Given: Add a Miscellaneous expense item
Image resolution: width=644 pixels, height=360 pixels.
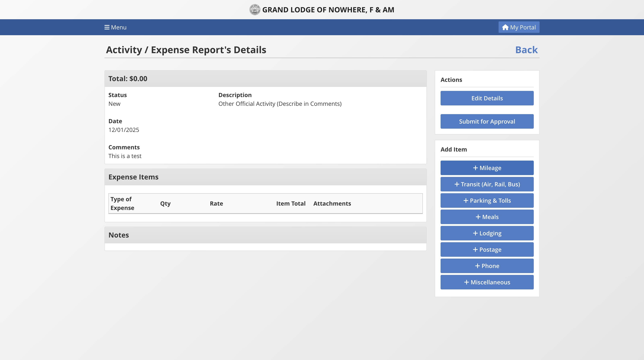Looking at the screenshot, I should pos(487,282).
